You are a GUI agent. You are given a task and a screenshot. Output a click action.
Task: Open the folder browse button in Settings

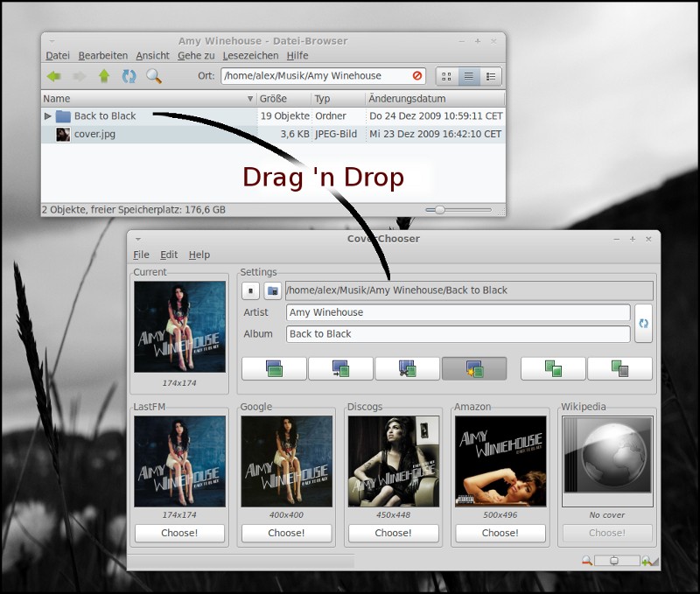click(x=272, y=290)
